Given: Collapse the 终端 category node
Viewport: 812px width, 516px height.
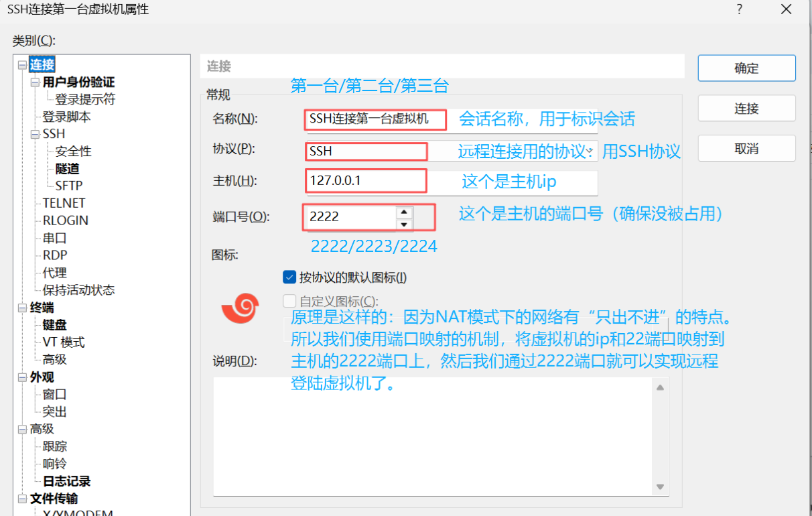Looking at the screenshot, I should (21, 307).
